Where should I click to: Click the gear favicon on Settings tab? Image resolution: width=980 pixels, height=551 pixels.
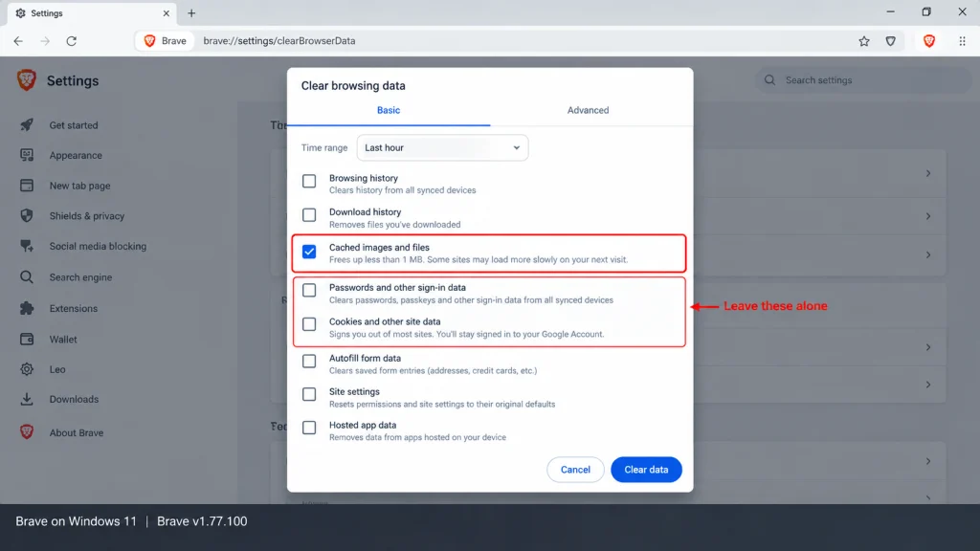[21, 13]
